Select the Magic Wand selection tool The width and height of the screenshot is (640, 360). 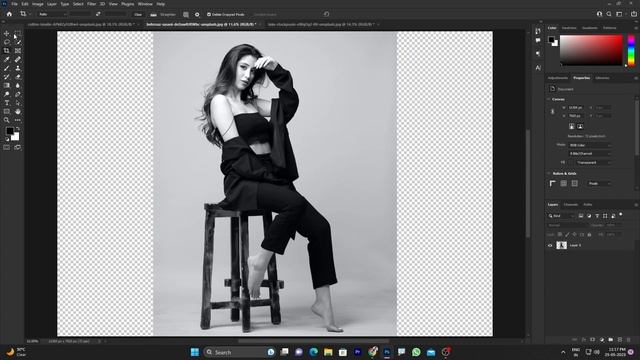pos(18,42)
